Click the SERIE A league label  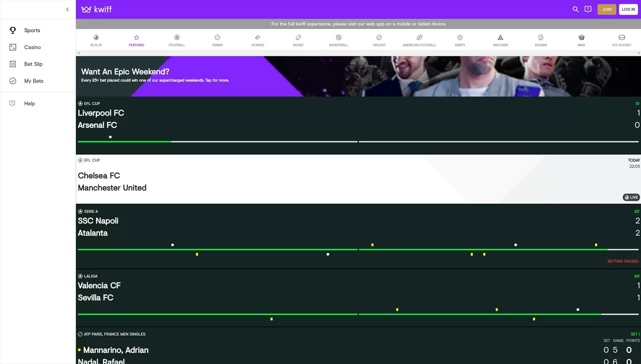pos(91,211)
